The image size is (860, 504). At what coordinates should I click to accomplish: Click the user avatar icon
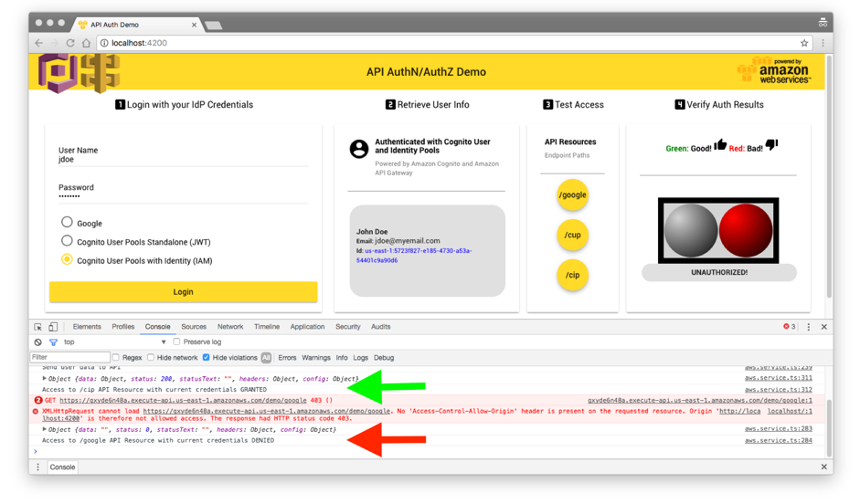[358, 149]
